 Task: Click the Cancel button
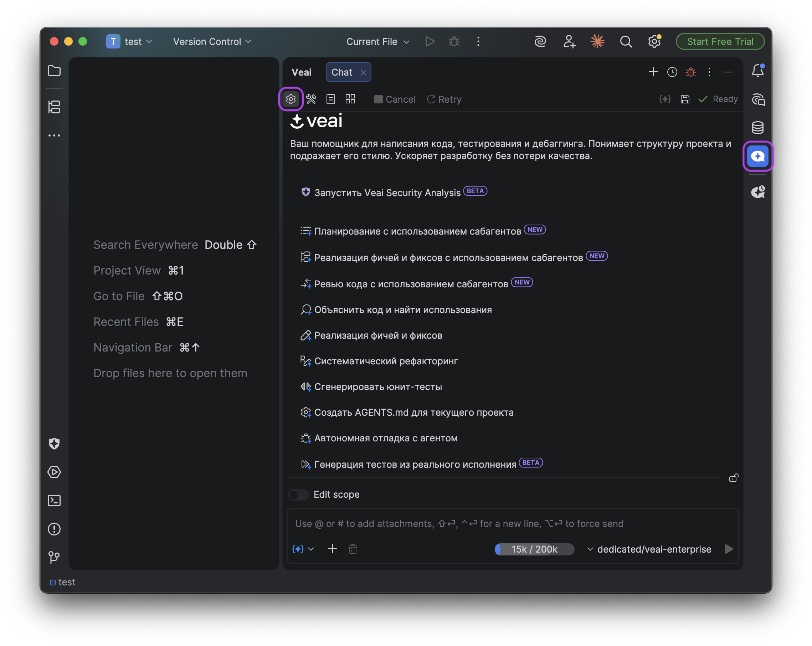pos(395,99)
